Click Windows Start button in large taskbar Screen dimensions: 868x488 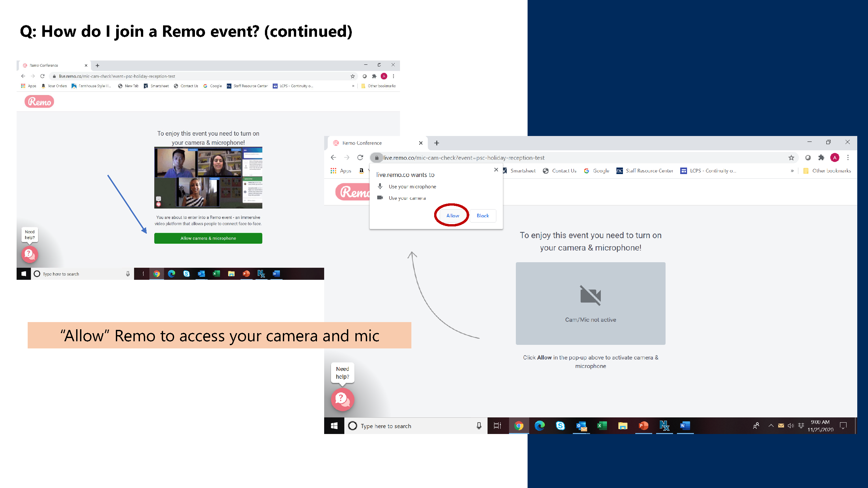[334, 426]
